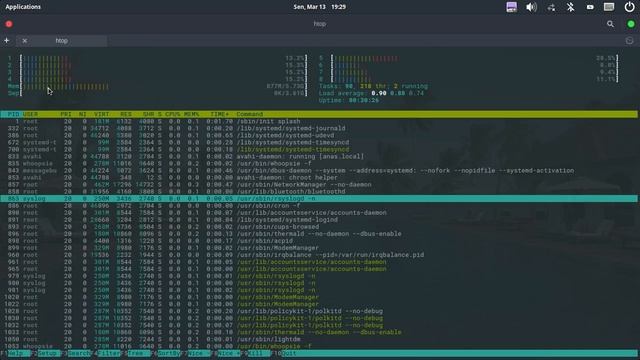Open the Bluetooth indicator in the panel
640x360 pixels.
(571, 7)
